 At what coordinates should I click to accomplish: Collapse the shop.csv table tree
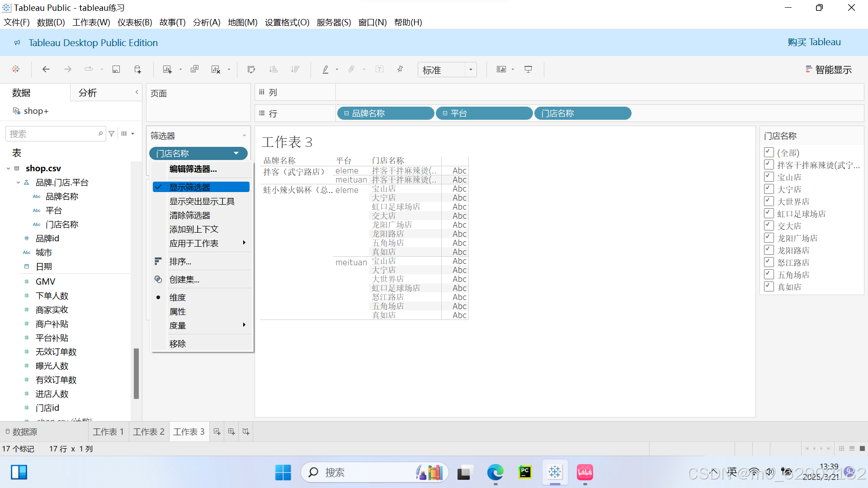point(8,169)
